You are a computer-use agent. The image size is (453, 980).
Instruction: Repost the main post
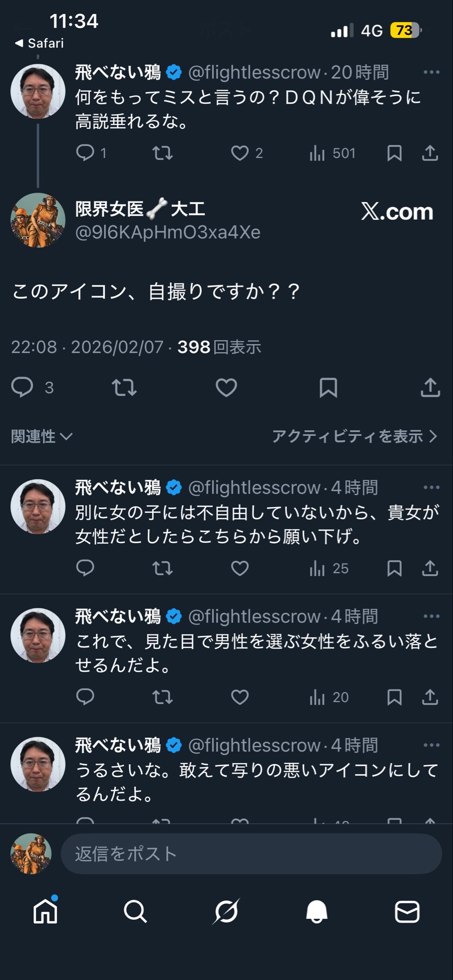point(124,388)
